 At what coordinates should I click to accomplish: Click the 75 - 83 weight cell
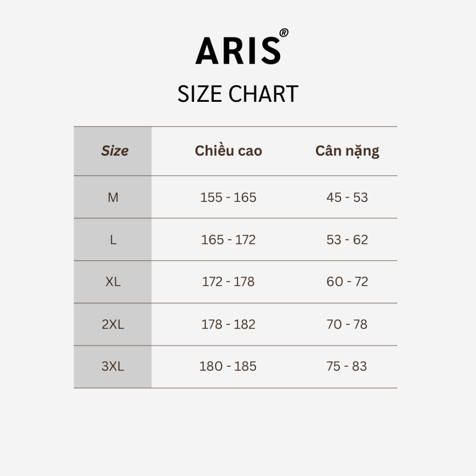pyautogui.click(x=347, y=366)
